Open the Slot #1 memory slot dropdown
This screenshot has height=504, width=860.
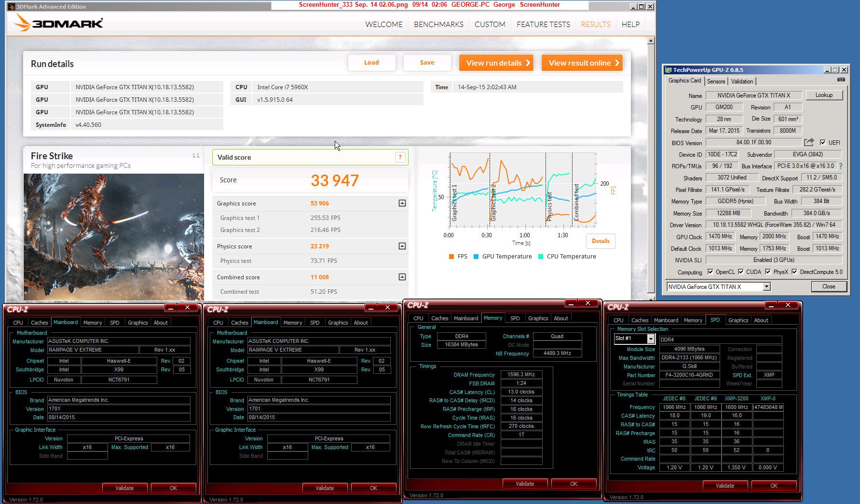click(x=651, y=339)
